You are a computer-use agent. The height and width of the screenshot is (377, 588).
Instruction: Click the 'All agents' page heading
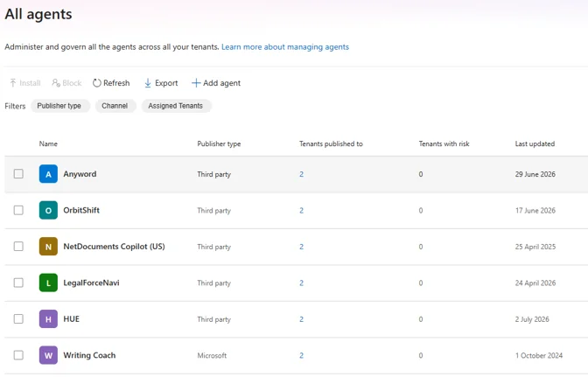click(38, 15)
